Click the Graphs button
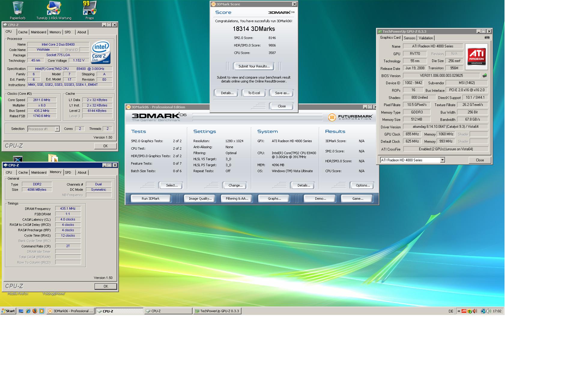 (x=274, y=199)
